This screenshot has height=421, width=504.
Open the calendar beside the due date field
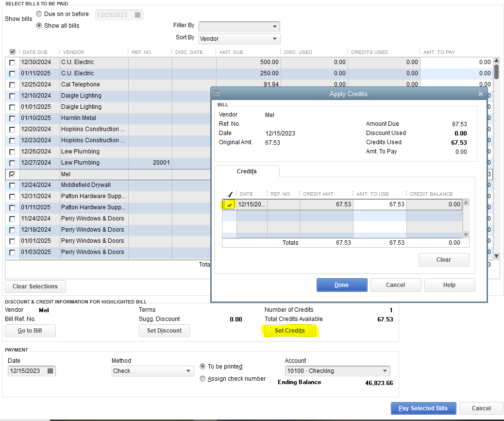point(138,15)
